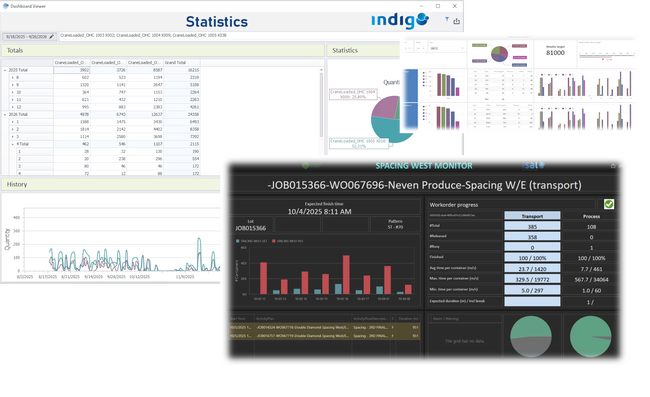
Task: Minimize the Dashboard Viewer window
Action: pyautogui.click(x=421, y=6)
